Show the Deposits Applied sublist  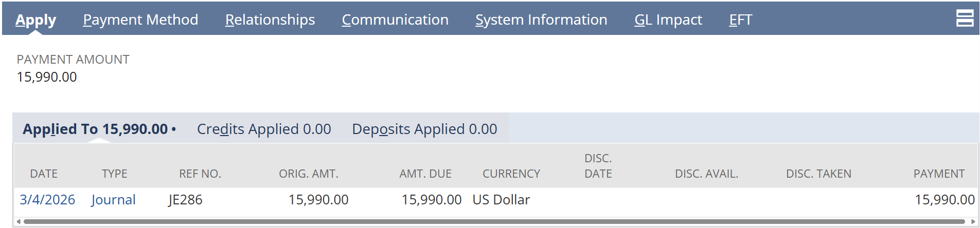[x=424, y=129]
